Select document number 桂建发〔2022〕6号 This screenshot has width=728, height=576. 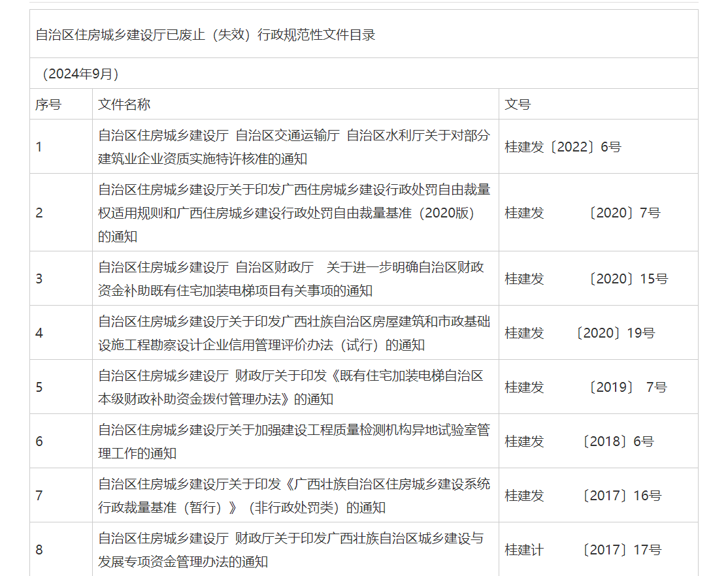coord(563,147)
